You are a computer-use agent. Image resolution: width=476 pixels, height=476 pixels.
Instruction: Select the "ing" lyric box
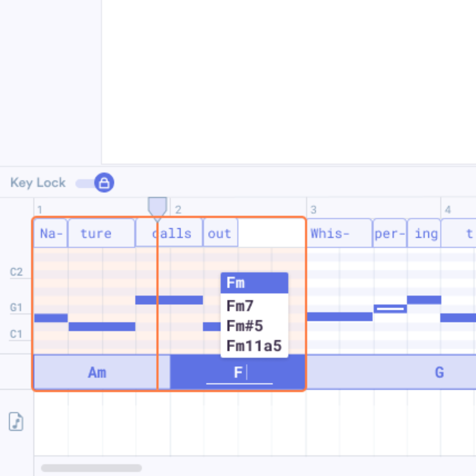424,233
